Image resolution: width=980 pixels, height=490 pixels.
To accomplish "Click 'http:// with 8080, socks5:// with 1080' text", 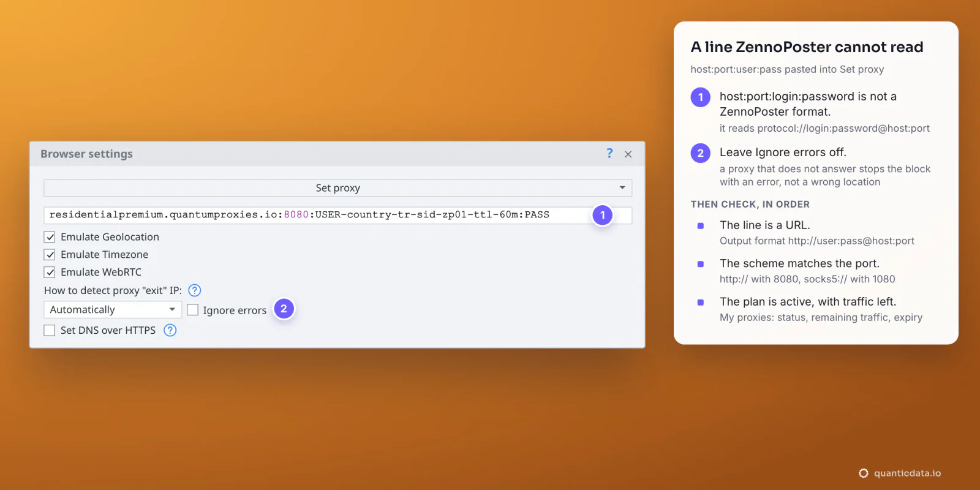I will pyautogui.click(x=807, y=279).
